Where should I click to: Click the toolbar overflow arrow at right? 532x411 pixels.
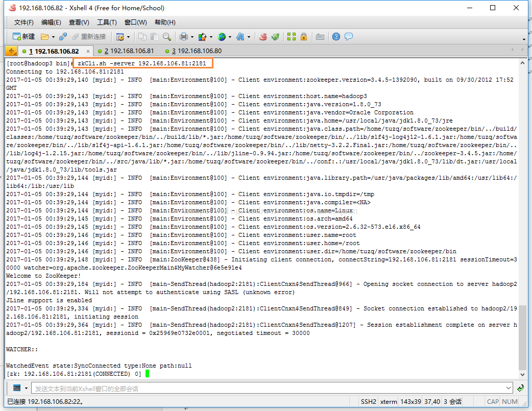(x=524, y=39)
